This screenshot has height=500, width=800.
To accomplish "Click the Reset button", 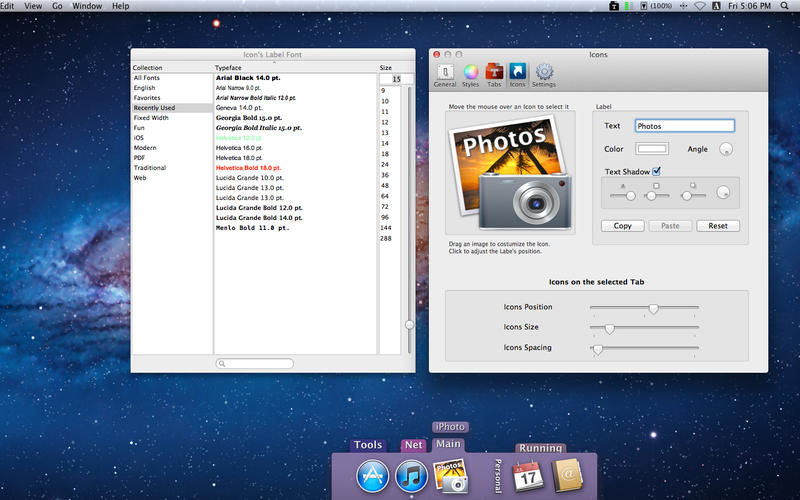I will 717,226.
